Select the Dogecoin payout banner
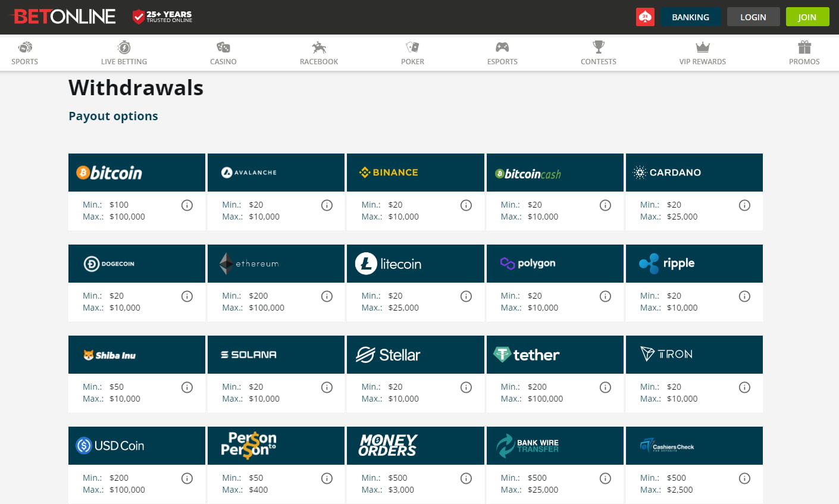 point(137,264)
